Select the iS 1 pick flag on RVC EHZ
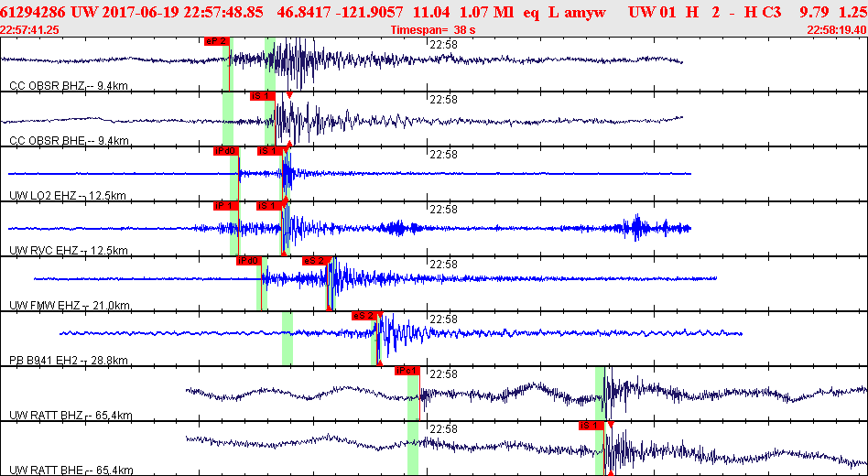Image resolution: width=868 pixels, height=476 pixels. [269, 206]
